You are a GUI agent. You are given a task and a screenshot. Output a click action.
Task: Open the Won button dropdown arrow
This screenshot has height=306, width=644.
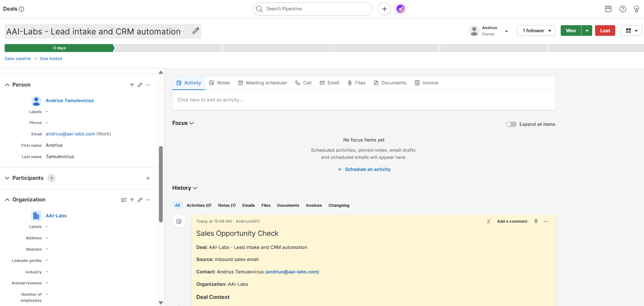(587, 31)
